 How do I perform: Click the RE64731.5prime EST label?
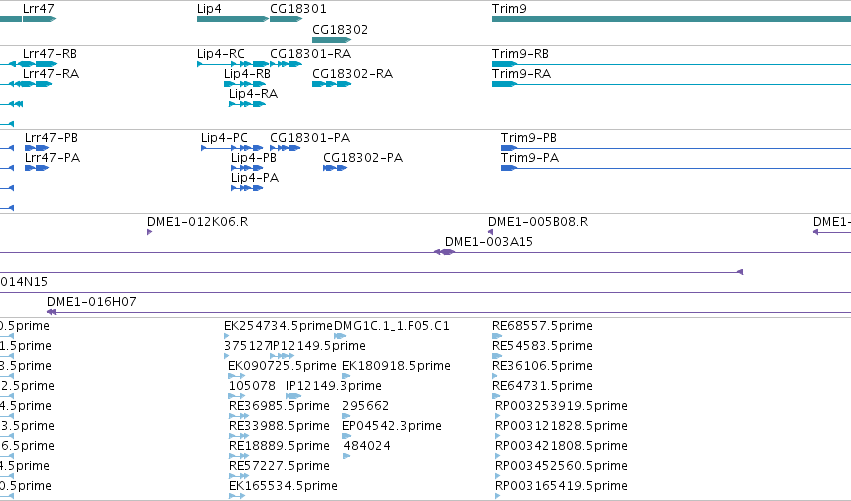(x=542, y=386)
